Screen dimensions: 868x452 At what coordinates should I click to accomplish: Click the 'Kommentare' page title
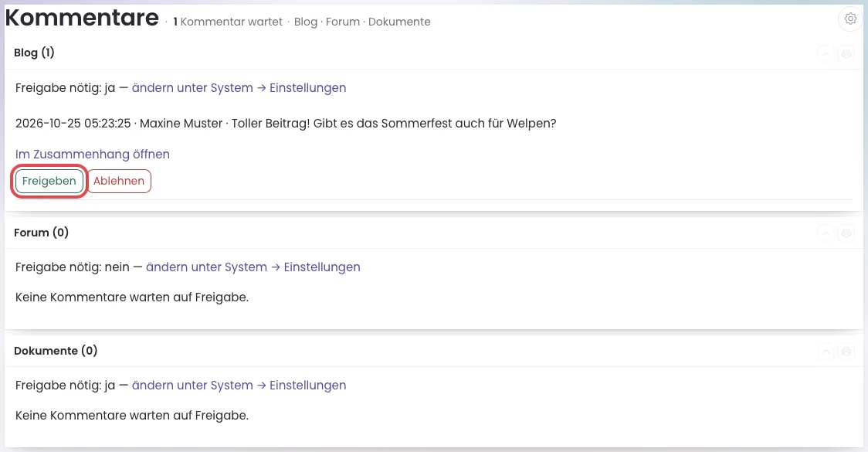82,18
